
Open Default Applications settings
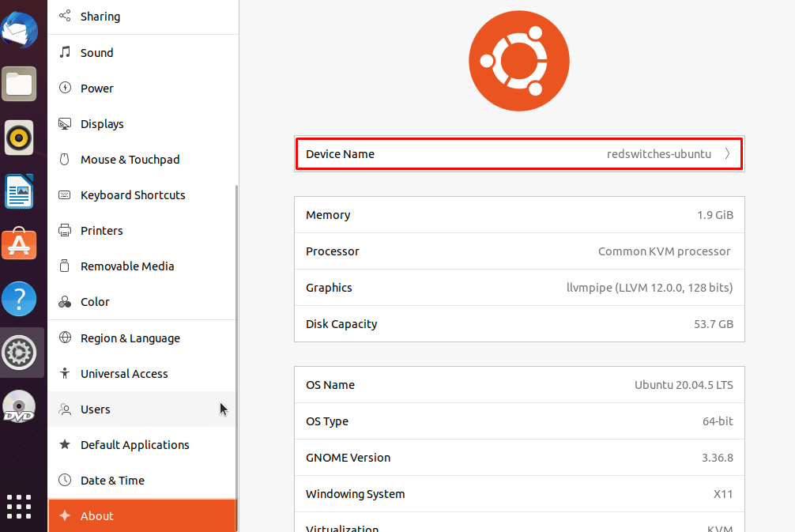pyautogui.click(x=143, y=444)
